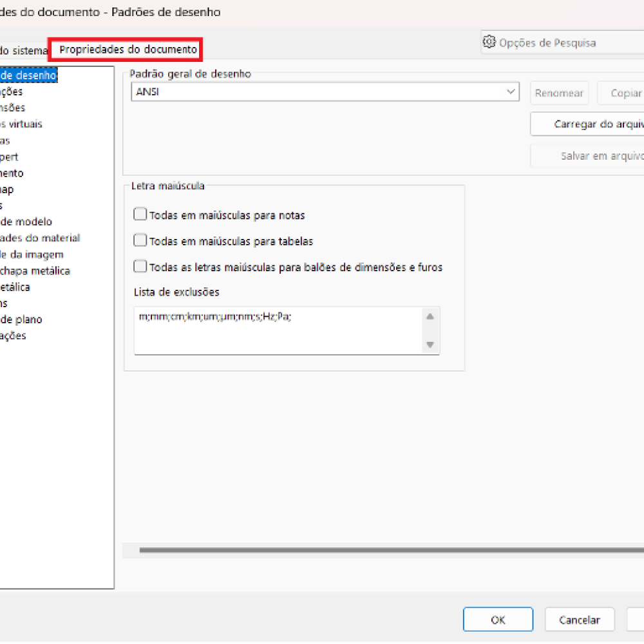Switch to Propriedades do documento tab

(x=128, y=50)
